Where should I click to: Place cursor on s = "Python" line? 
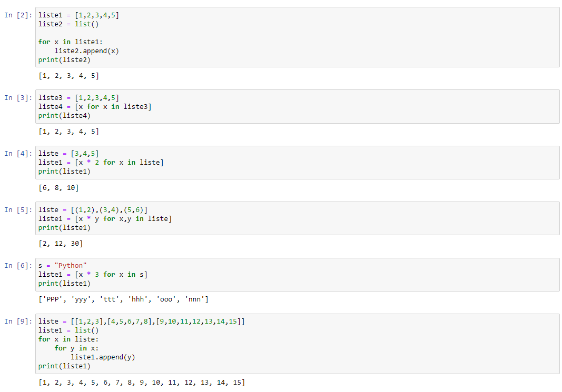coord(62,266)
